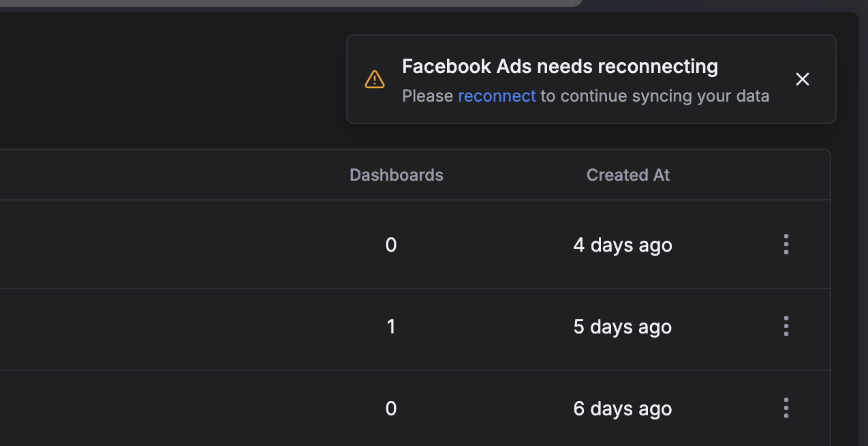Click the orange warning triangle icon
This screenshot has width=868, height=446.
(375, 79)
